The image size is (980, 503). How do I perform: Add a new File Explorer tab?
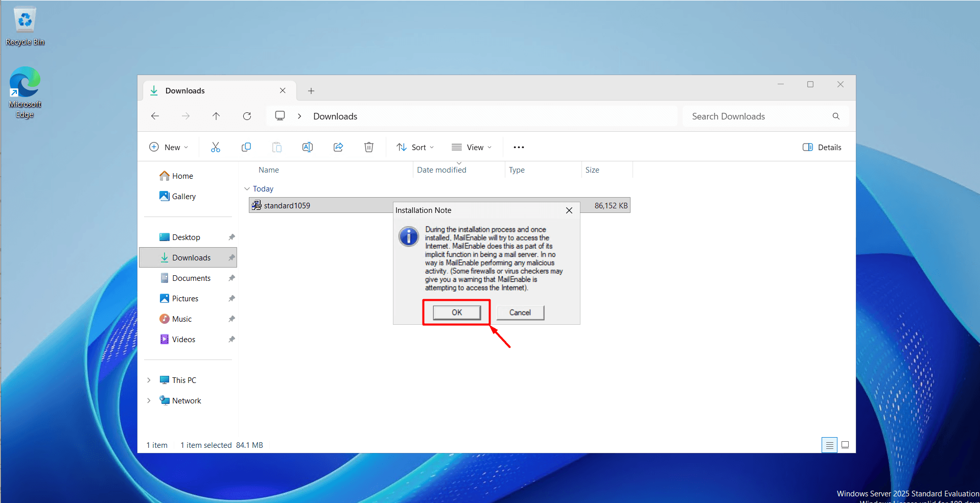[x=311, y=91]
